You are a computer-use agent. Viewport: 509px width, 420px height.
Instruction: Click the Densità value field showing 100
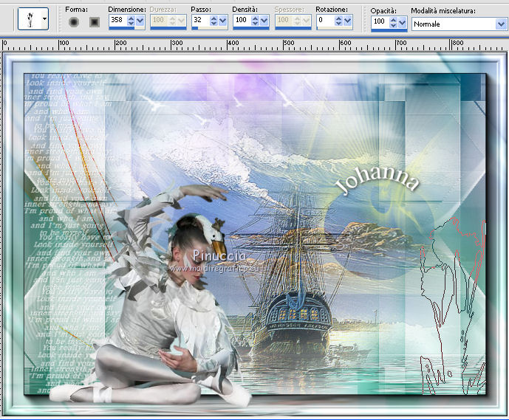(x=242, y=20)
